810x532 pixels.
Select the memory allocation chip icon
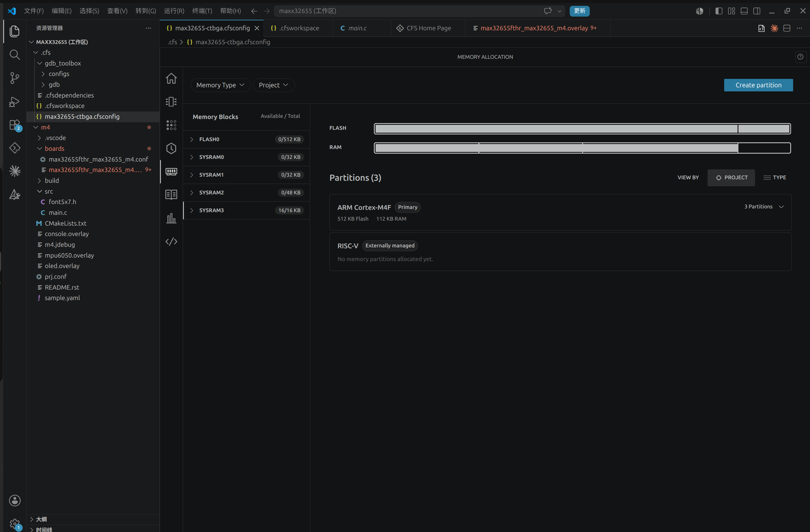(x=171, y=171)
